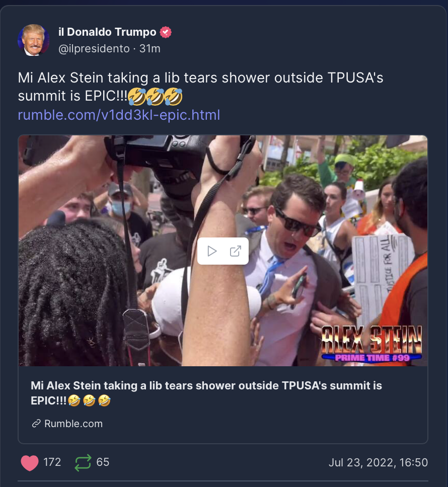Click the Rumble.com source label

pyautogui.click(x=73, y=424)
